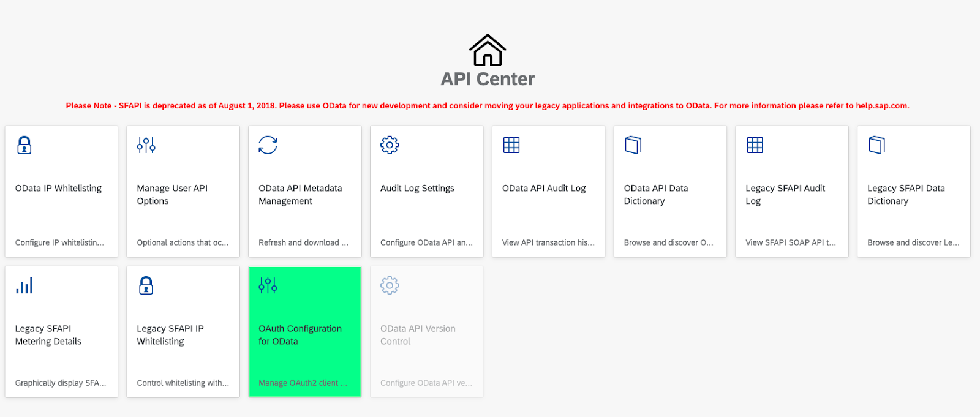Click the sliders icon on OAuth Configuration tile
The width and height of the screenshot is (980, 417).
coord(268,285)
